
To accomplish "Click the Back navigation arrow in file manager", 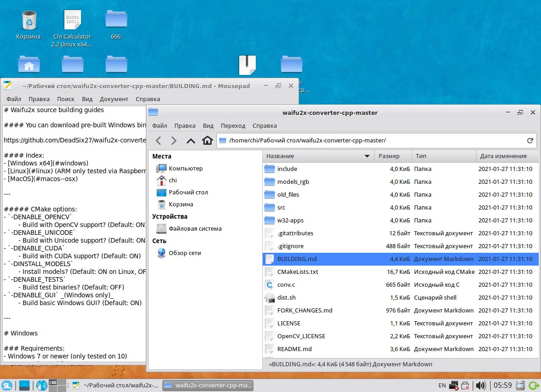I will tap(158, 141).
